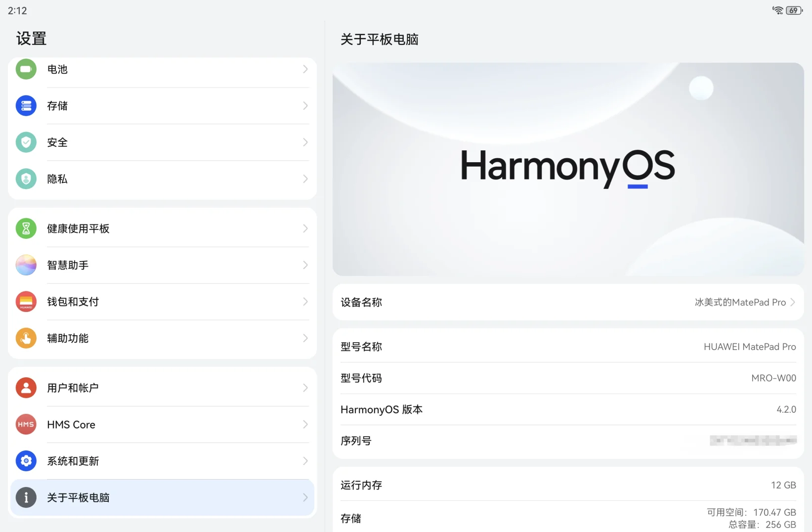812x532 pixels.
Task: Expand the 系统和更新 row chevron
Action: (x=305, y=461)
